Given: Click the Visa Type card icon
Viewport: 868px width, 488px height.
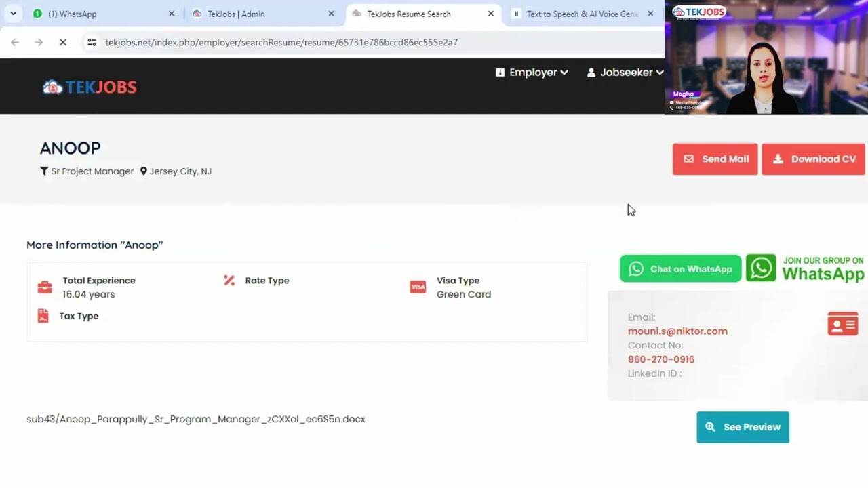Looking at the screenshot, I should [x=418, y=287].
